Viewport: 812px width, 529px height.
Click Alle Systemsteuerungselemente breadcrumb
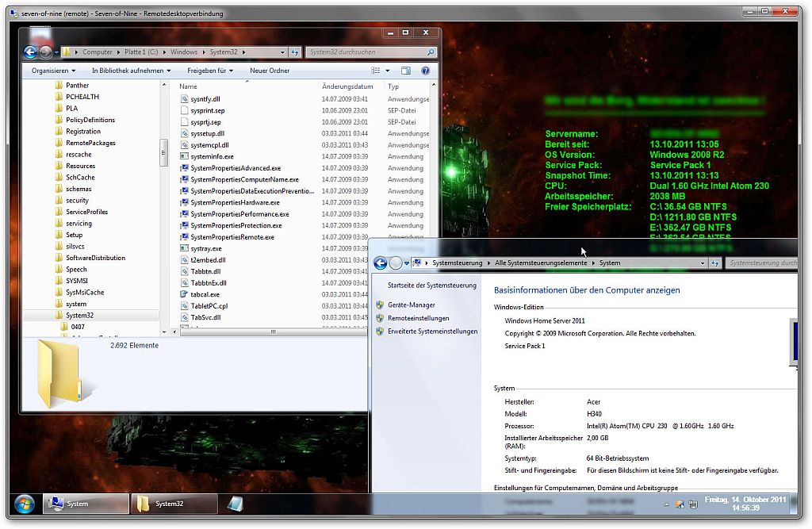click(541, 263)
